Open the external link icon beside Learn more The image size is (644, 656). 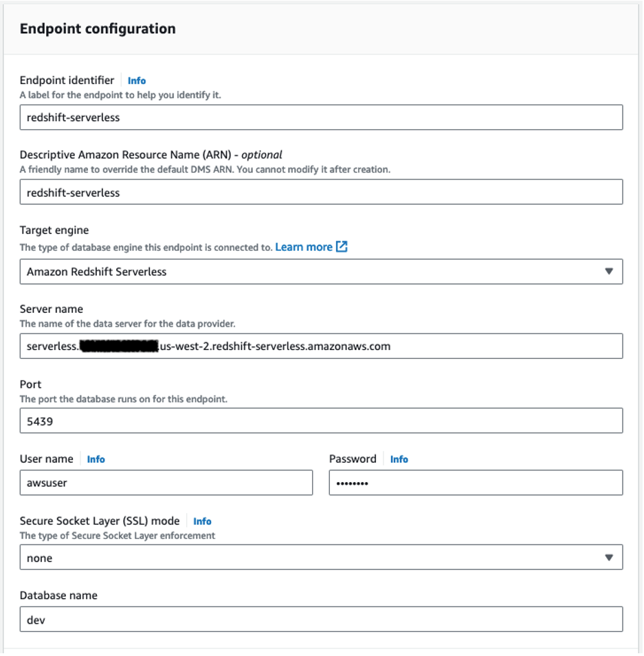(342, 247)
